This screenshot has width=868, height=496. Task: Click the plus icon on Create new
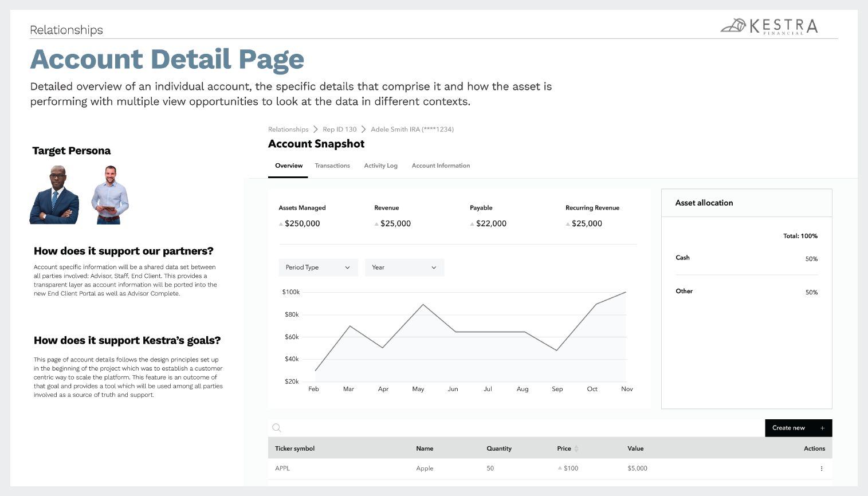click(822, 428)
